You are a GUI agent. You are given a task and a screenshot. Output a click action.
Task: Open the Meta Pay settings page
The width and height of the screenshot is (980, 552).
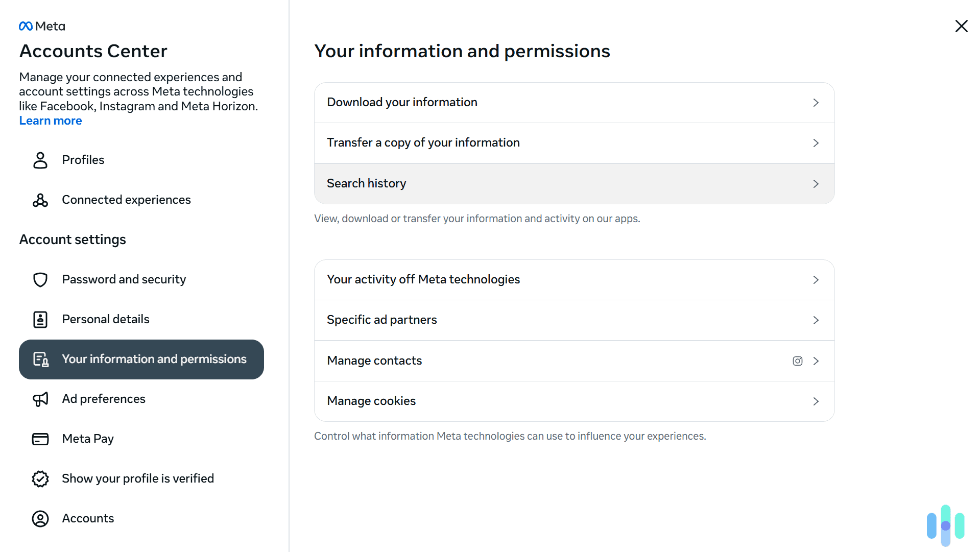(x=88, y=439)
